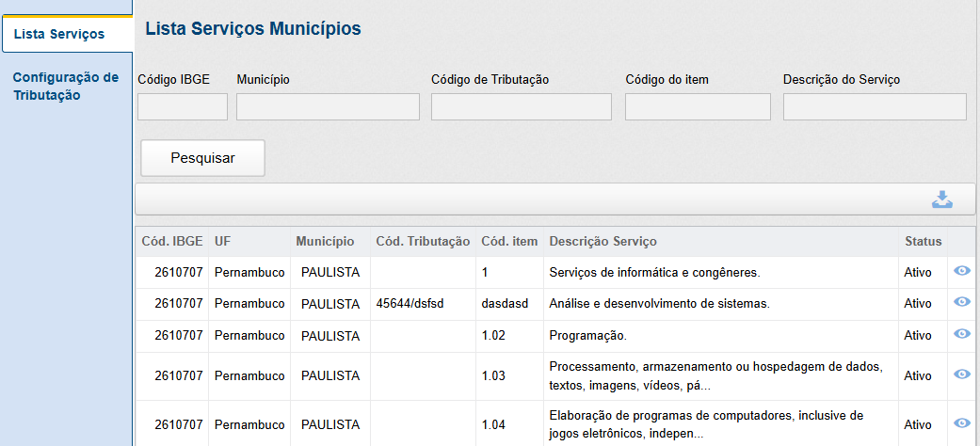Screen dimensions: 980x446
Task: Click the download/export icon above the table
Action: [941, 199]
